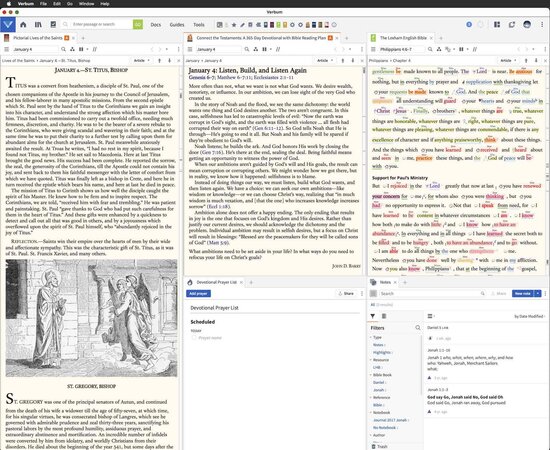Open the blue notifications badge icon
Viewport: 550px width, 450px height.
click(469, 25)
